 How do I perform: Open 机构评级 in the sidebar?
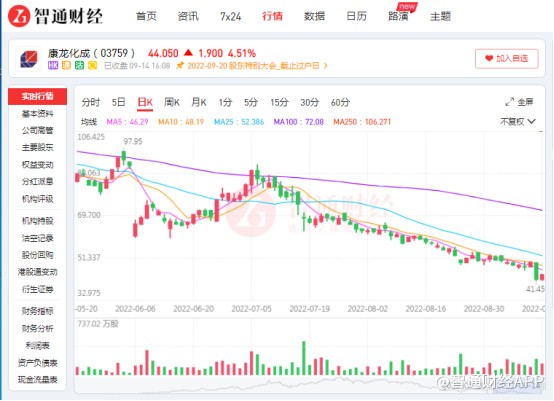(x=37, y=199)
